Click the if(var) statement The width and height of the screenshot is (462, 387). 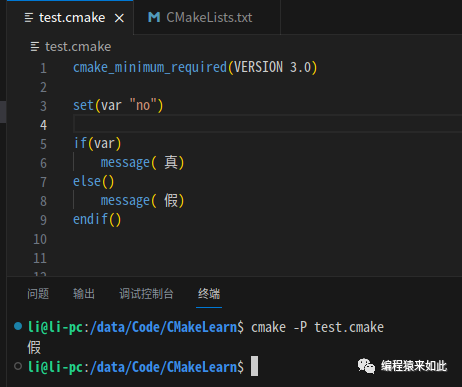pyautogui.click(x=97, y=144)
